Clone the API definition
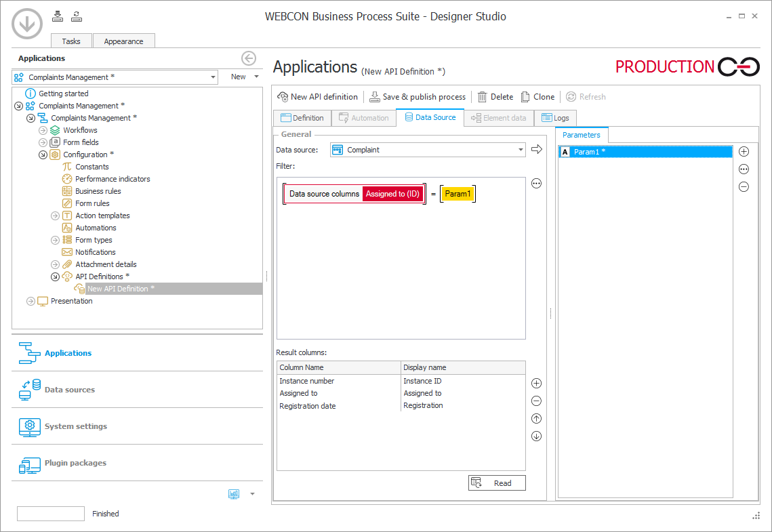 click(537, 97)
